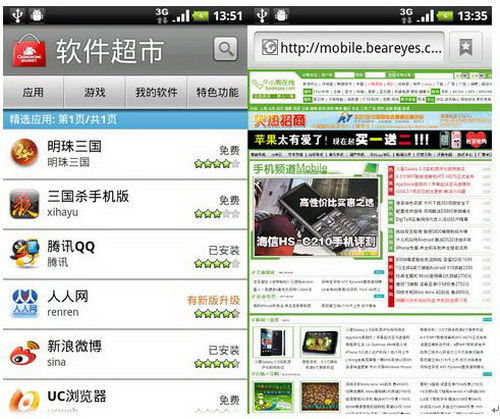This screenshot has width=500, height=419.
Task: Tap developer name xihayu
Action: tap(63, 212)
